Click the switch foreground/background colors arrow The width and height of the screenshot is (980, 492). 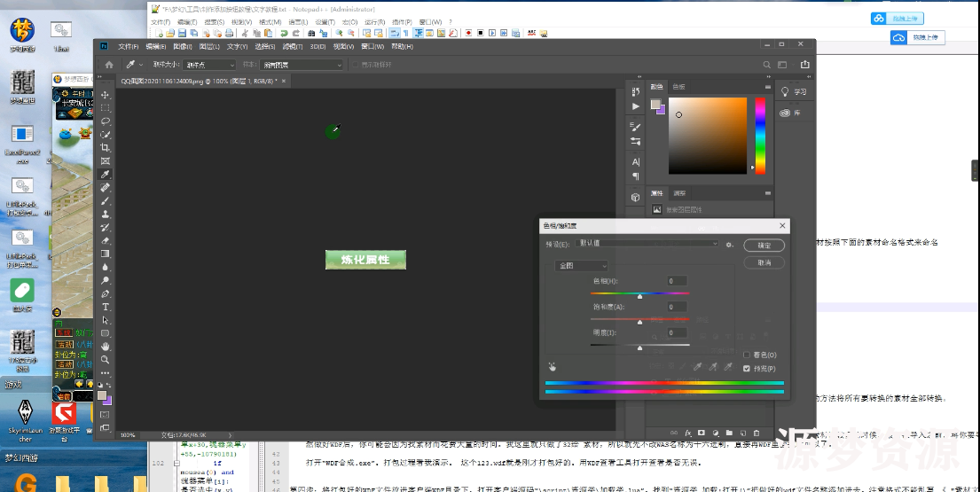(109, 386)
